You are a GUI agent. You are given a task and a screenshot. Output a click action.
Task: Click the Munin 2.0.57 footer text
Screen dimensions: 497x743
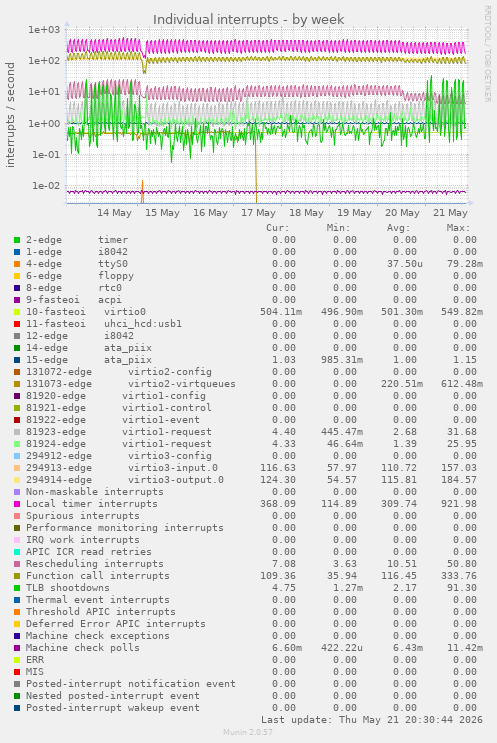248,732
